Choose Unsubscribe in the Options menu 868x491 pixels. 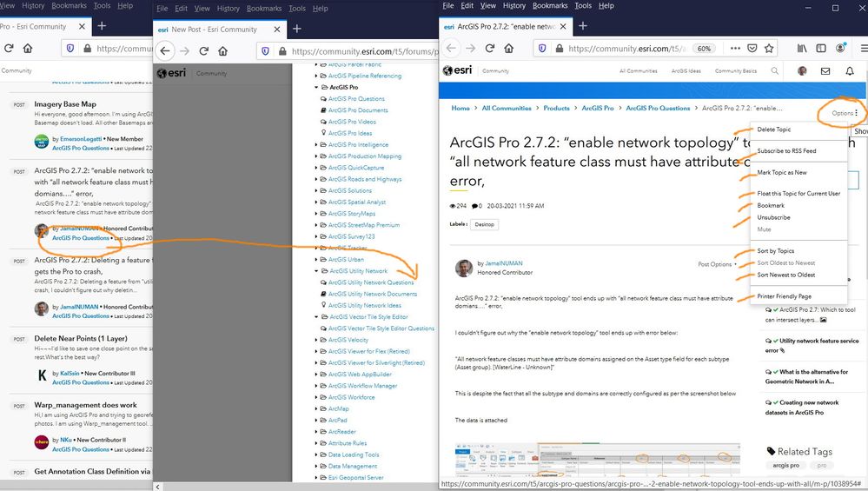pos(773,217)
